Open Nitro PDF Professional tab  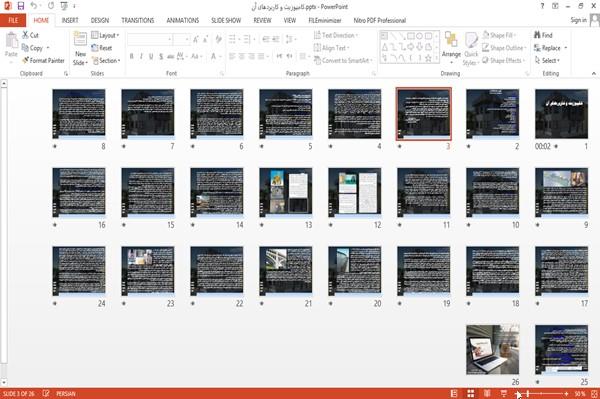379,20
